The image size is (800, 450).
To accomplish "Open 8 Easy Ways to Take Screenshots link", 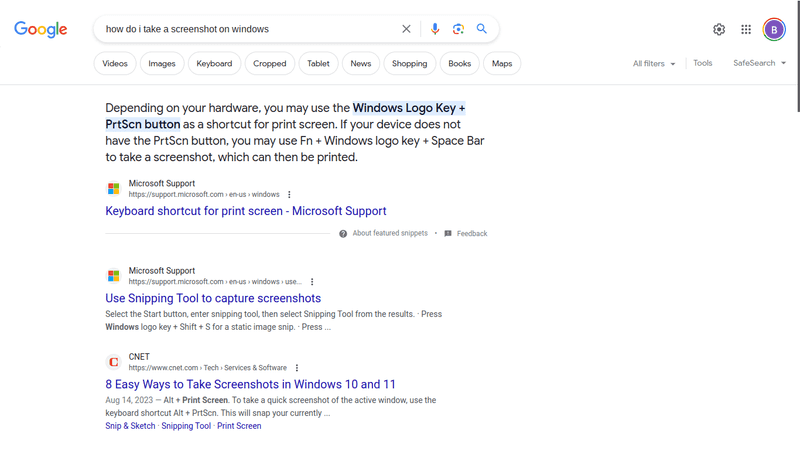I will click(x=251, y=384).
